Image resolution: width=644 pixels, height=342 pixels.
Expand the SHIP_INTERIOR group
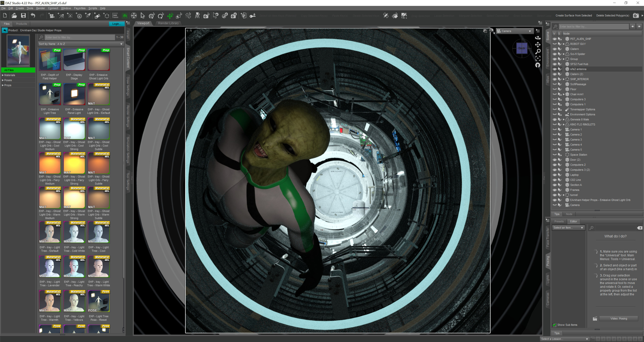coord(563,79)
